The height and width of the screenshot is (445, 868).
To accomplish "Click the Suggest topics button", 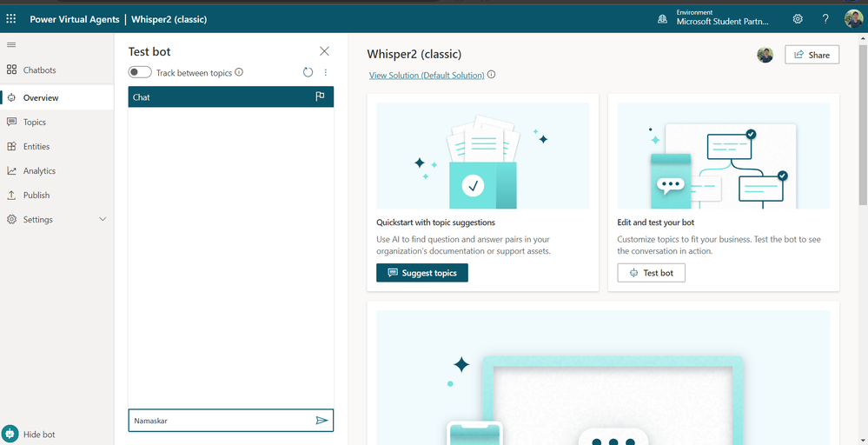I will coord(422,273).
